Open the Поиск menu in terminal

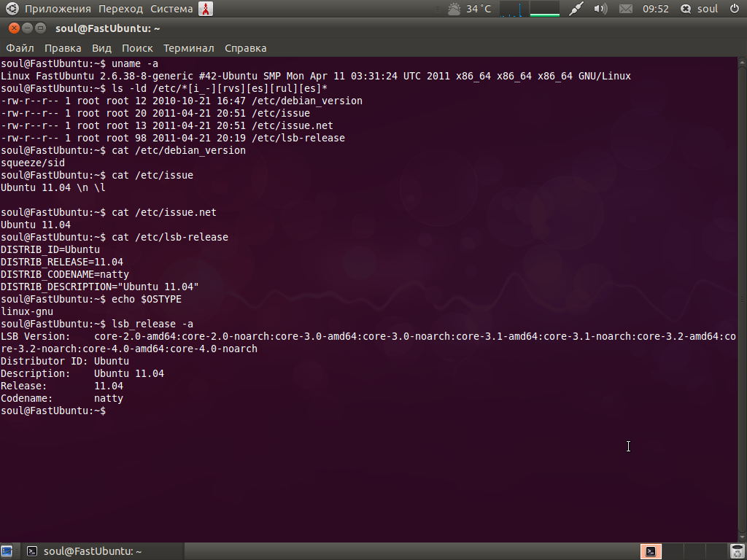click(137, 48)
